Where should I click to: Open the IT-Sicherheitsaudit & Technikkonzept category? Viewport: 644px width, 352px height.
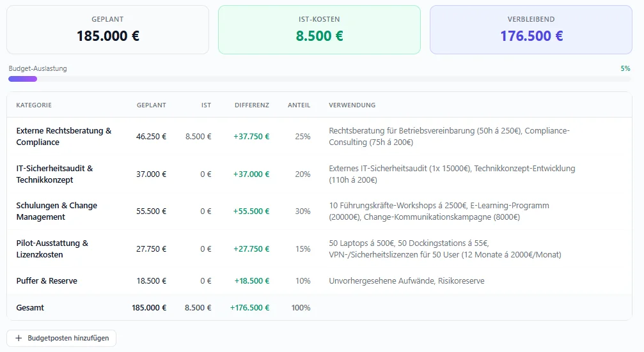(54, 174)
